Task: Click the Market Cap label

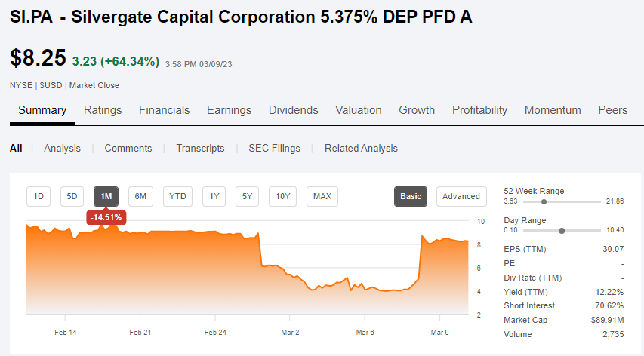Action: [x=525, y=320]
